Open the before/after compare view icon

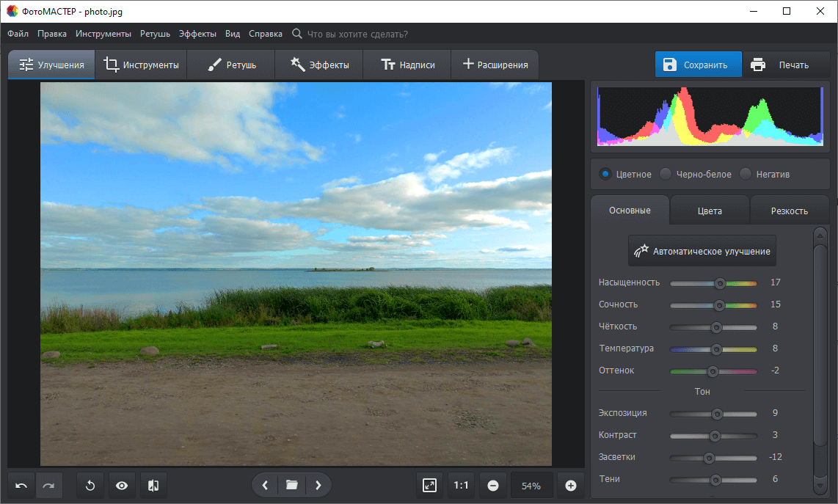[153, 486]
